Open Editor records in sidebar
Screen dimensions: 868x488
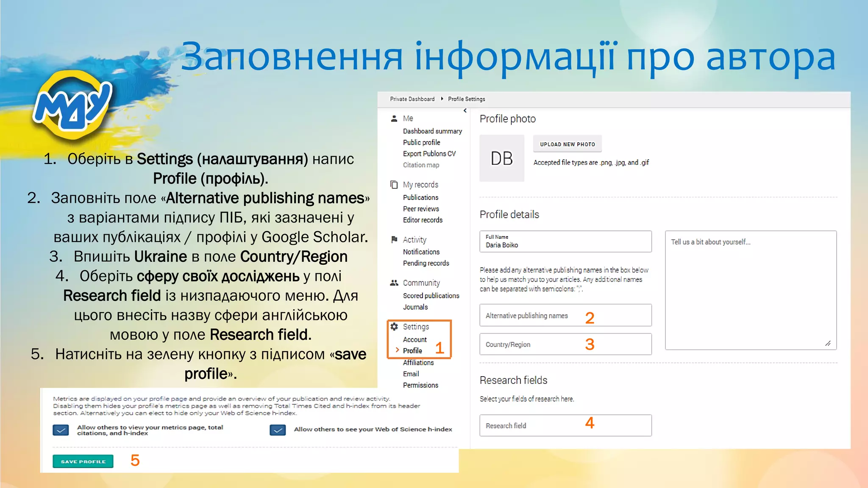[x=423, y=220]
